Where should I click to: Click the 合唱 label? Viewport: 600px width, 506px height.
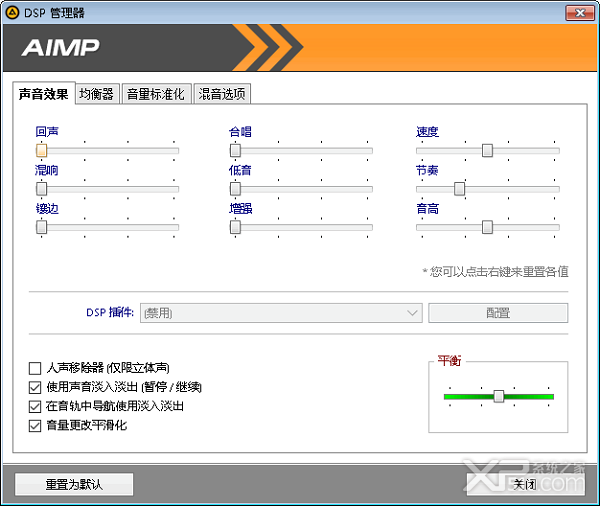240,132
